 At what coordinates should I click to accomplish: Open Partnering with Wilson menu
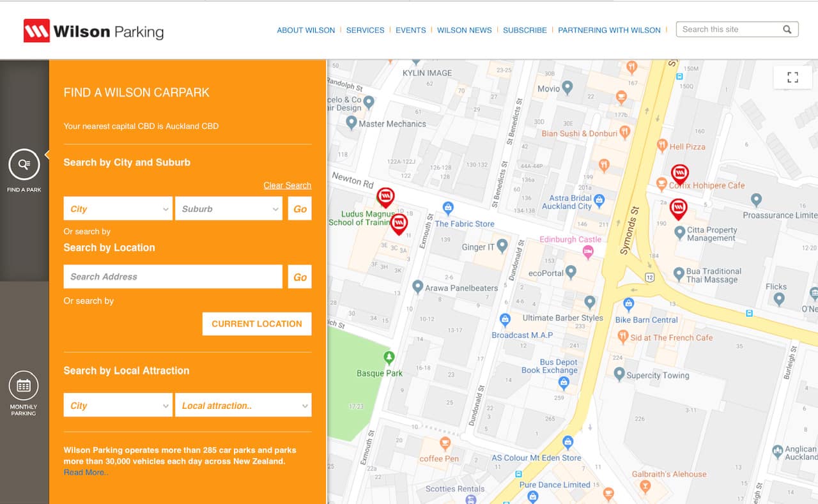pyautogui.click(x=609, y=30)
